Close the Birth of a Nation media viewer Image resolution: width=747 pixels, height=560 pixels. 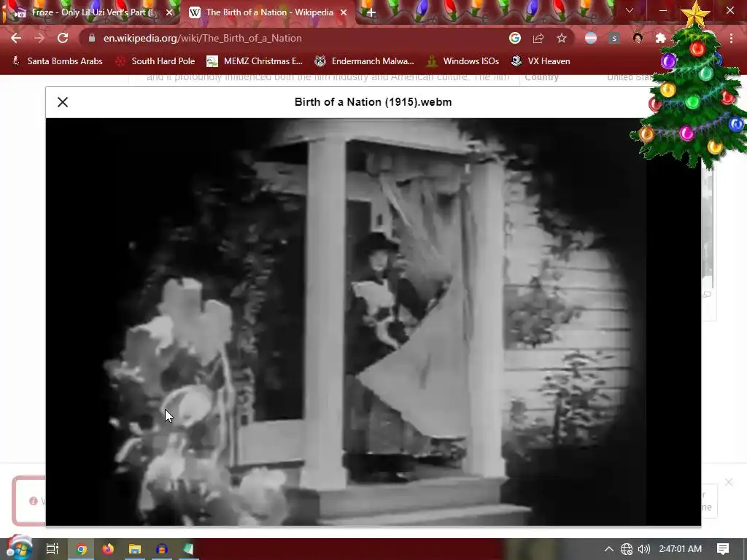coord(63,102)
